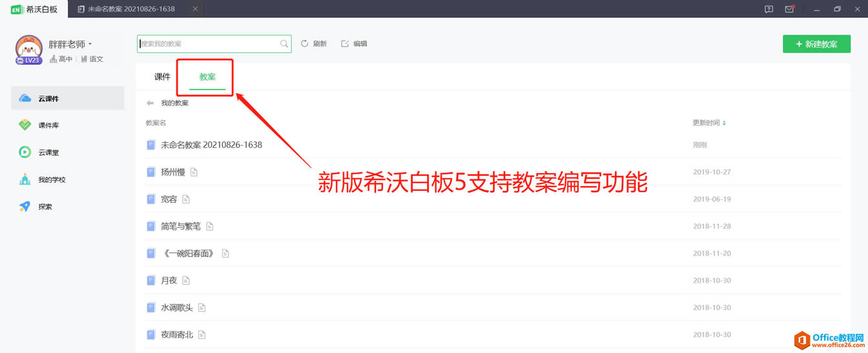The height and width of the screenshot is (353, 868).
Task: Open 云课件 in the sidebar
Action: [68, 98]
